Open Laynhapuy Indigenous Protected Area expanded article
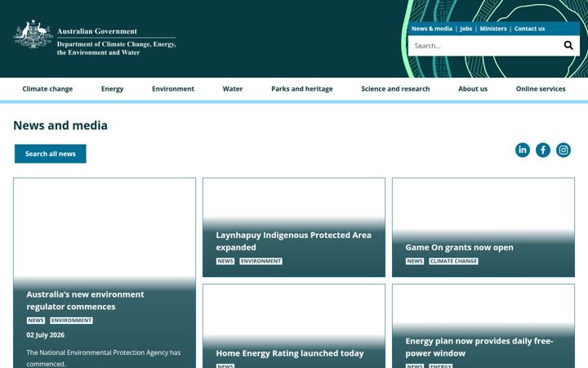This screenshot has height=368, width=588. point(293,241)
